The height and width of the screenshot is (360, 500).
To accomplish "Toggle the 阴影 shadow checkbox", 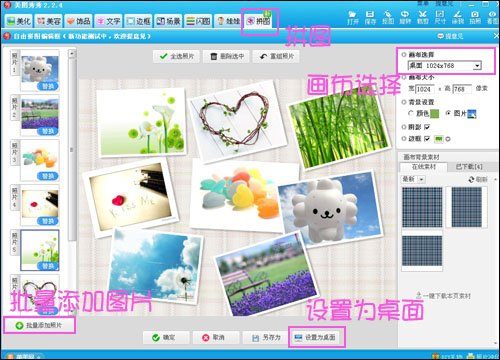I will [427, 127].
